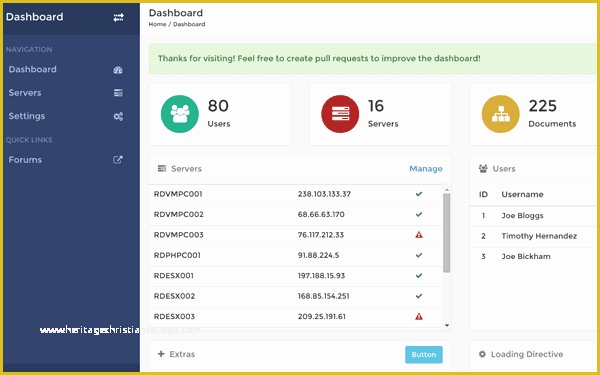
Task: Select server name RDPHPC001
Action: pyautogui.click(x=177, y=255)
